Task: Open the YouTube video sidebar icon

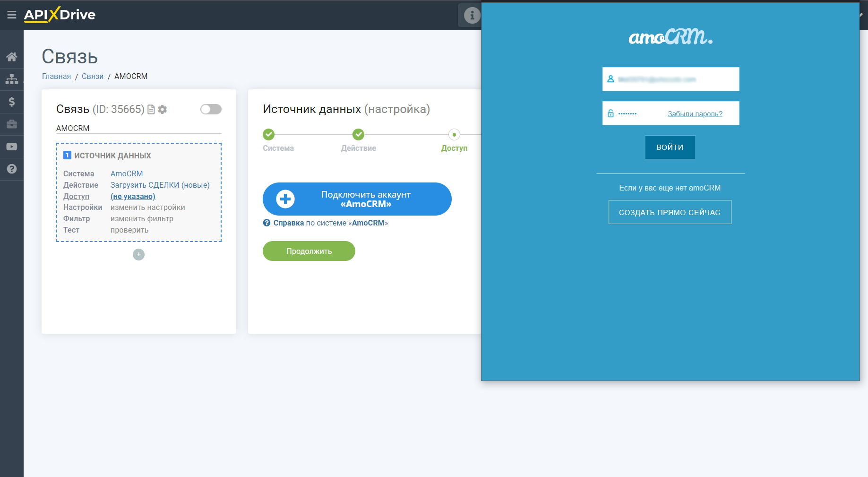Action: coord(12,147)
